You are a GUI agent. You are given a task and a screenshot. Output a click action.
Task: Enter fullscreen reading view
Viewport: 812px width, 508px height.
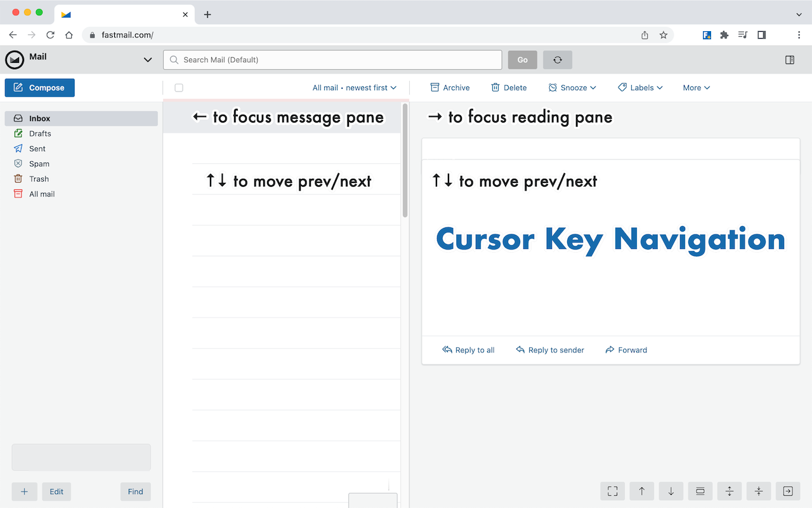pos(612,491)
